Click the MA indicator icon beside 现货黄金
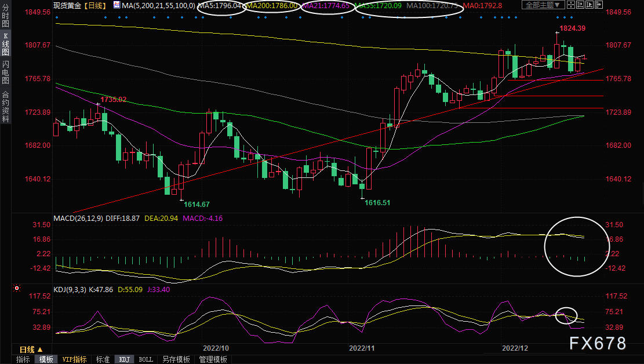Viewport: 644px width, 364px height. click(117, 5)
